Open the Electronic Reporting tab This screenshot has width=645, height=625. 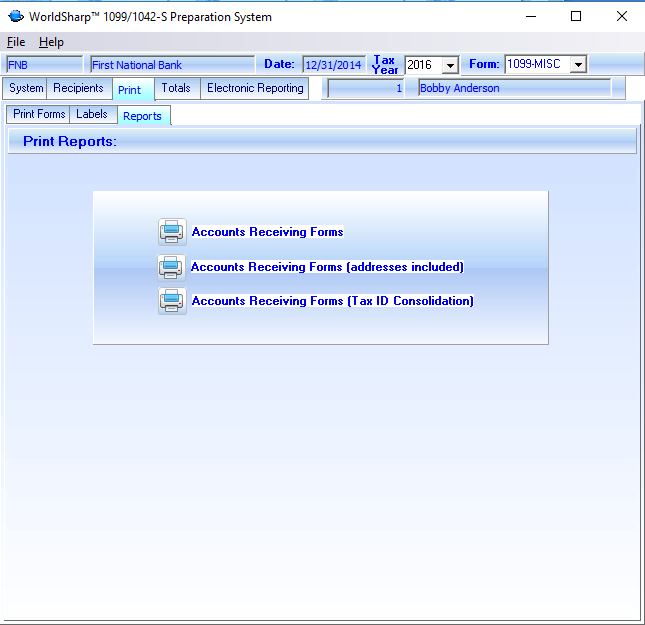point(255,89)
